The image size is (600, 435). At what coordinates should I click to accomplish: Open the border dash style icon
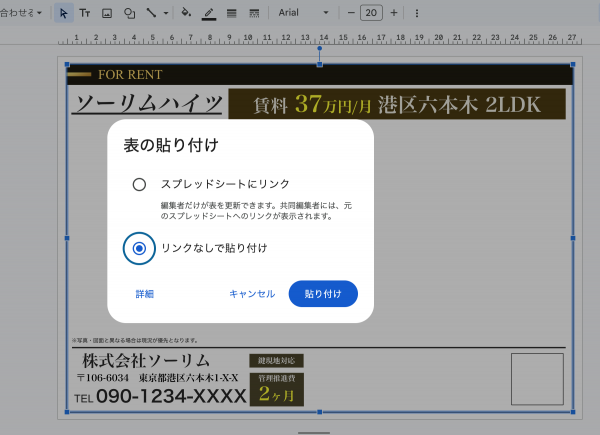tap(253, 13)
